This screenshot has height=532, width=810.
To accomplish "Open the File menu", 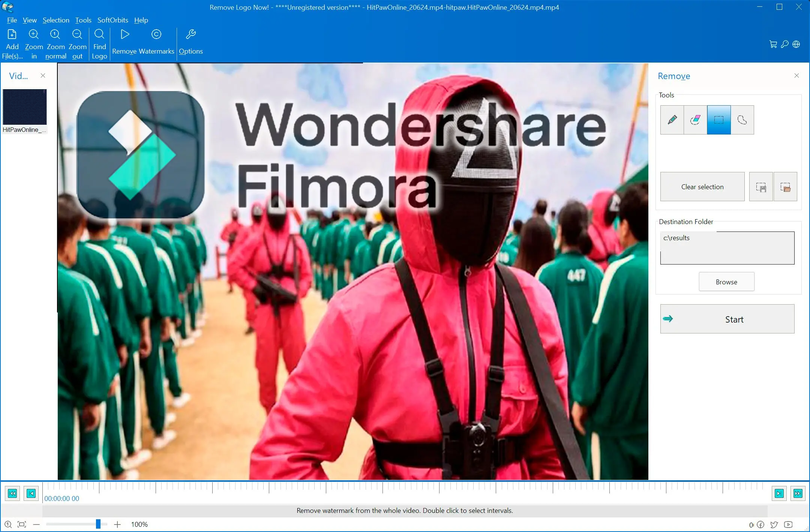I will click(11, 19).
